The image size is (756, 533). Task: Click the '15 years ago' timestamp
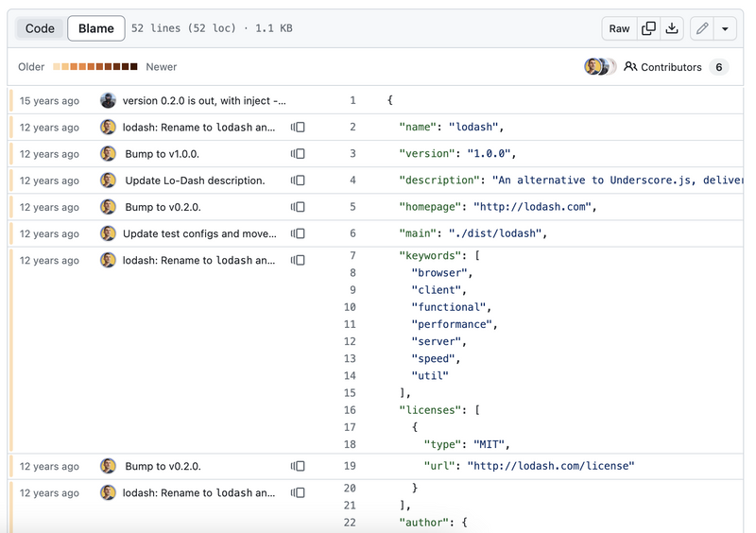(x=49, y=101)
